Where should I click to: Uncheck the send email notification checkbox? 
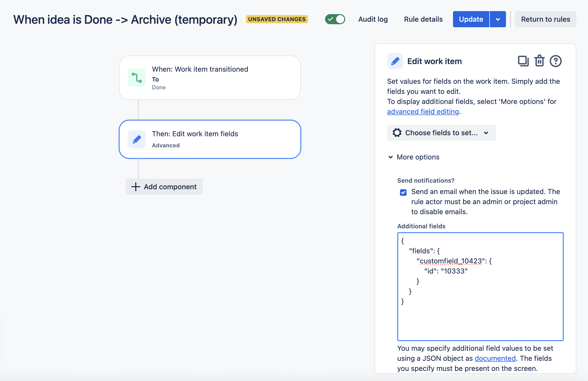coord(403,192)
